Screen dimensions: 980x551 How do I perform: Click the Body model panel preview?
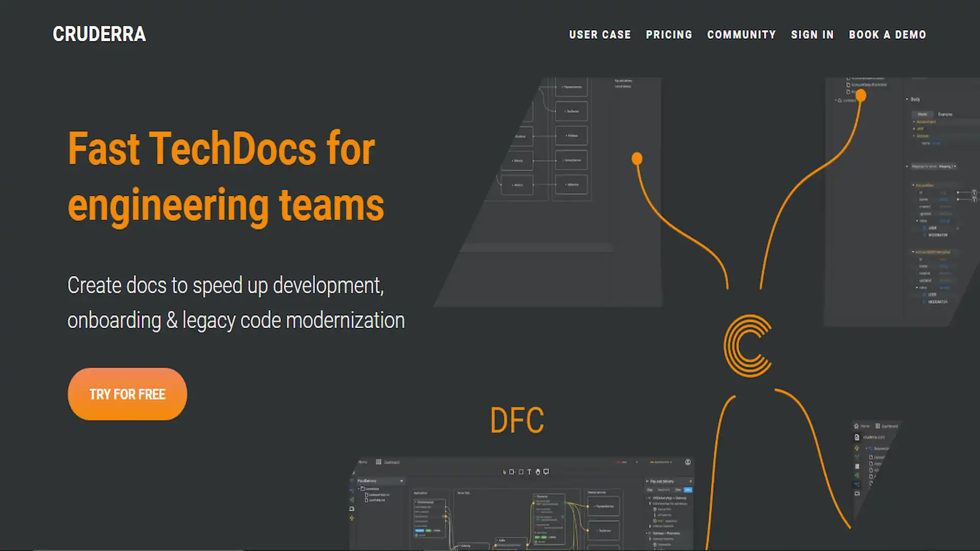[901, 202]
